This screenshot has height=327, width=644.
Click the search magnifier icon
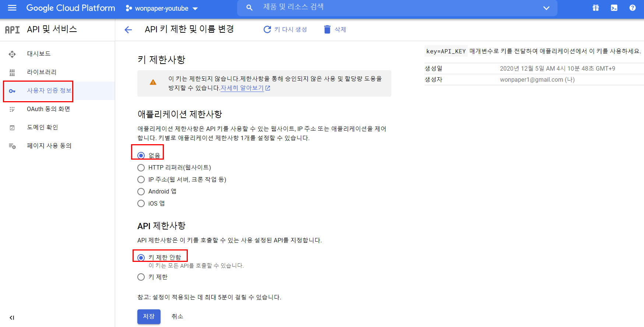[x=249, y=8]
